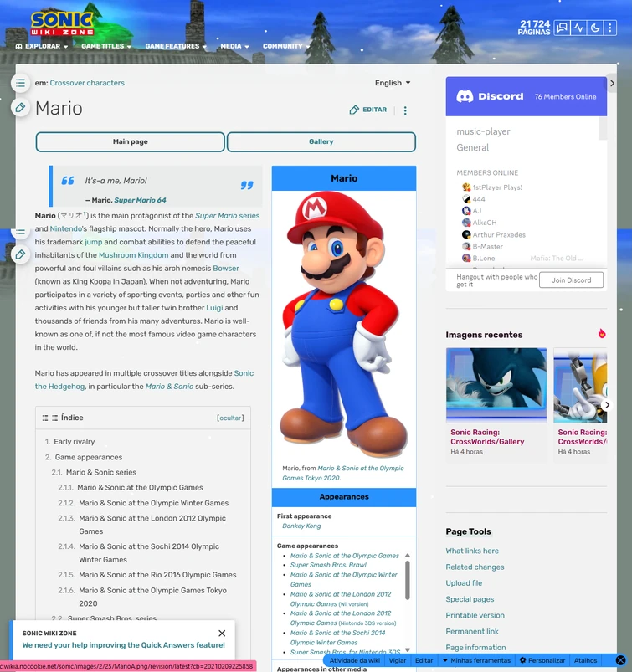Follow the Super Mario series link
This screenshot has height=672, width=632.
pos(227,216)
